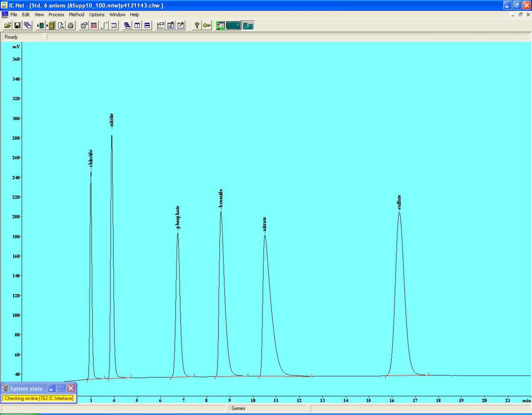Viewport: 532px width, 415px height.
Task: Click the chloride peak label
Action: 91,159
